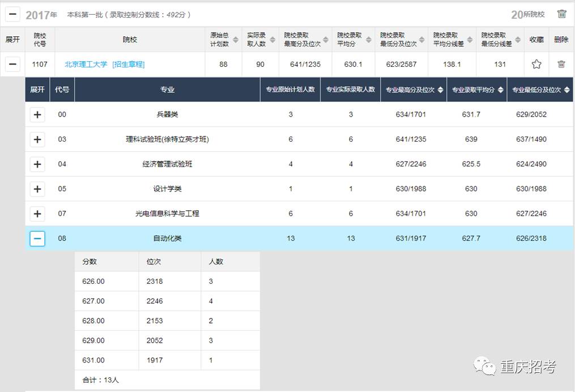Click the 630.1 average score cell
The image size is (575, 392).
353,64
